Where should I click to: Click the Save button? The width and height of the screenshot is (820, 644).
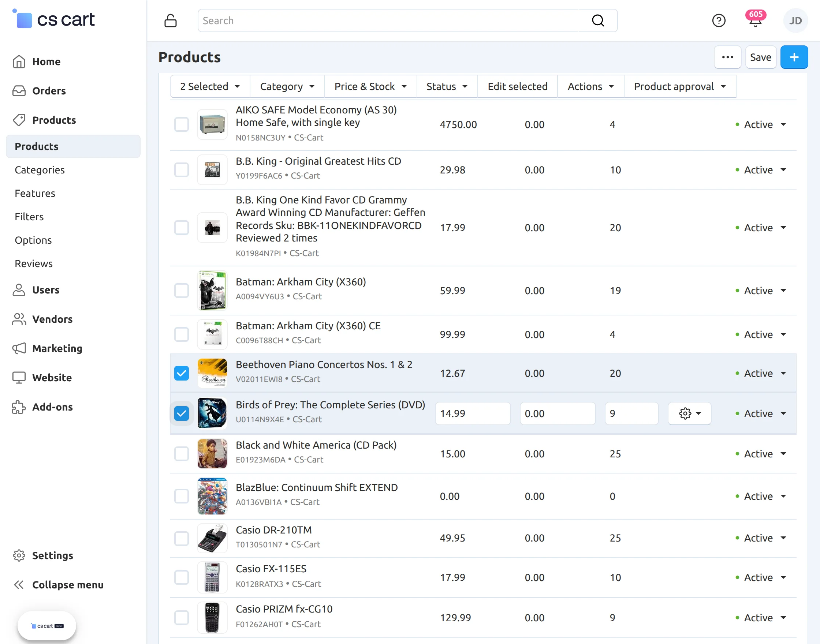[760, 57]
